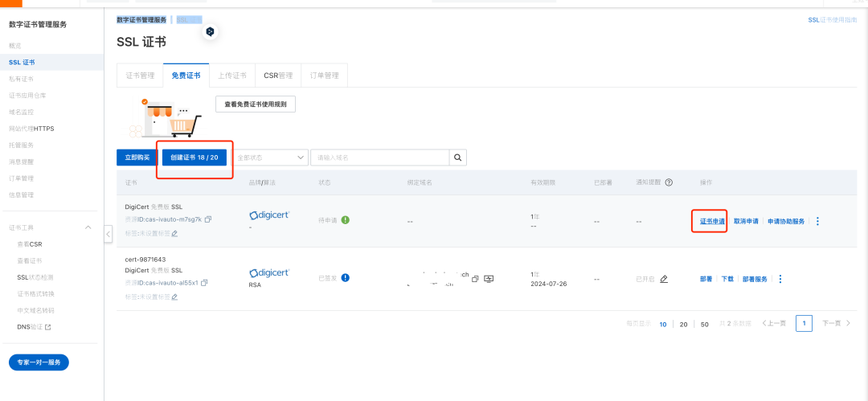Click 下载 link for cert-9871643
Image resolution: width=868 pixels, height=401 pixels.
click(x=727, y=279)
